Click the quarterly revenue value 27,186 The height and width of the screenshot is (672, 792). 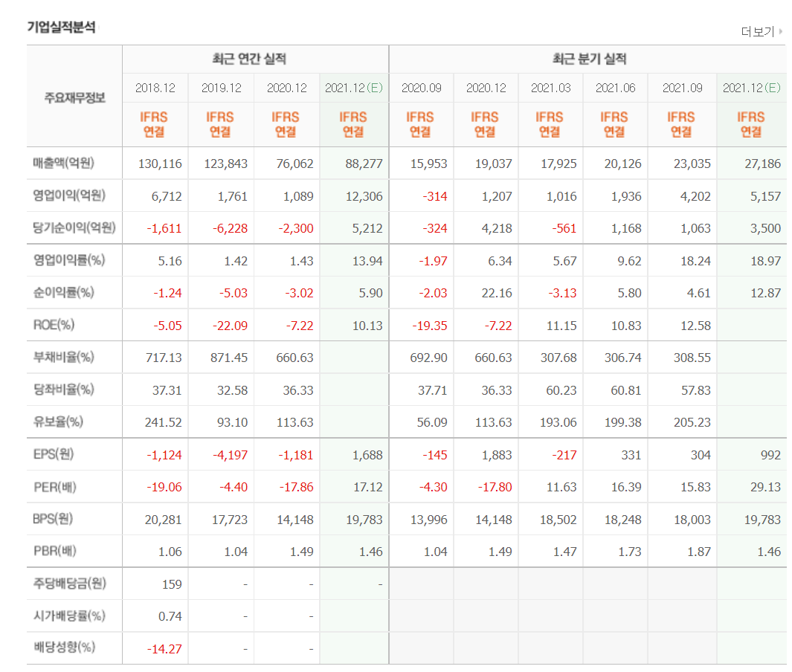763,164
